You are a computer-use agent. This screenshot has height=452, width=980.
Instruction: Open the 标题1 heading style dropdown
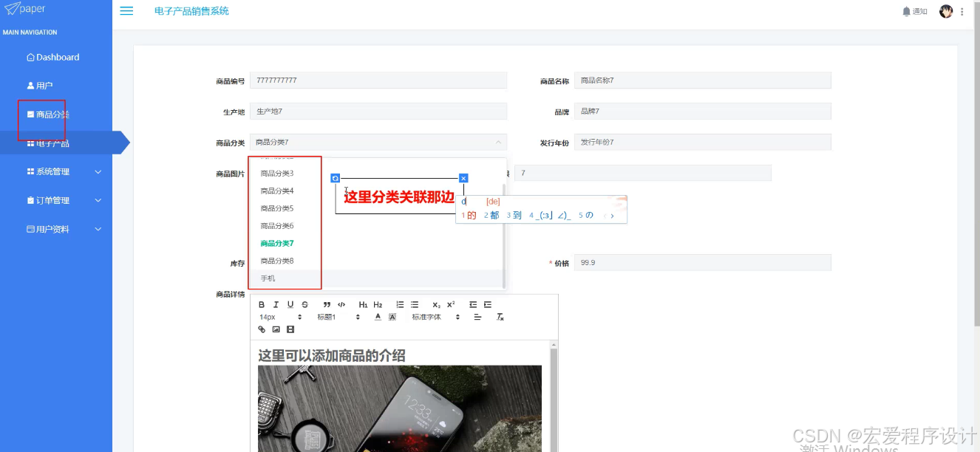click(338, 317)
